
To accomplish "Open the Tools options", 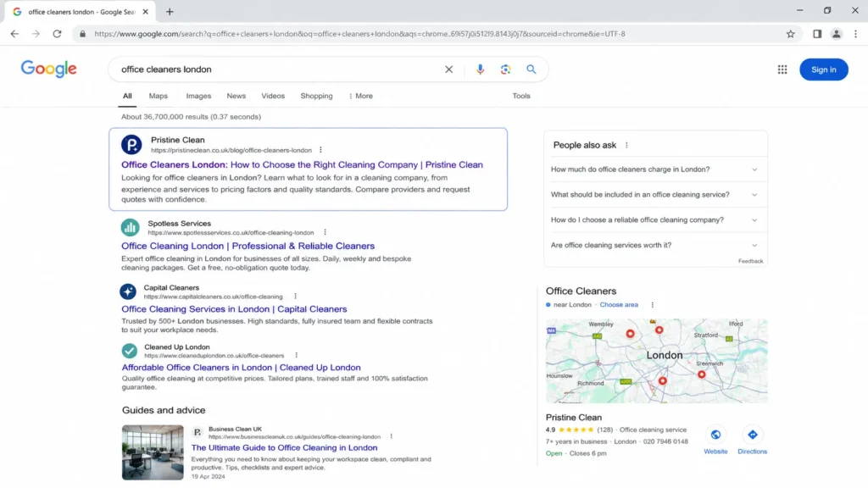I will pos(521,96).
